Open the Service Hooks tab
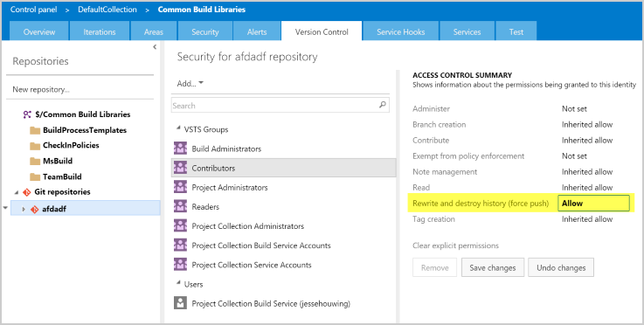The image size is (644, 325). click(x=400, y=31)
